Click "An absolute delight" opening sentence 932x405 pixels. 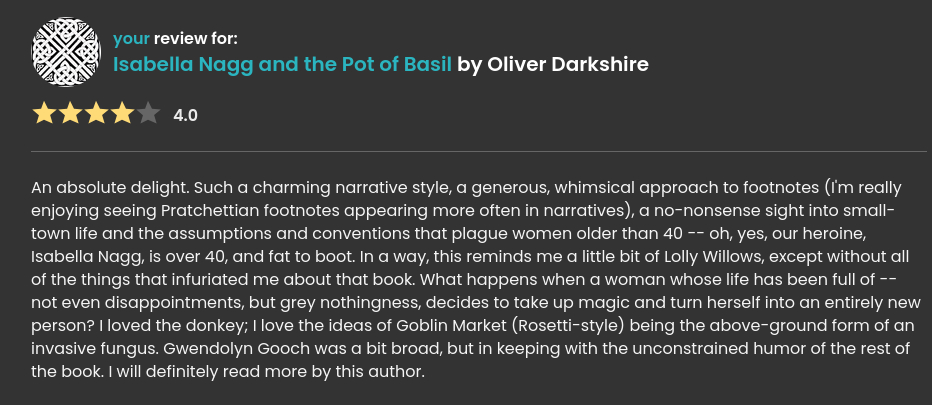108,187
